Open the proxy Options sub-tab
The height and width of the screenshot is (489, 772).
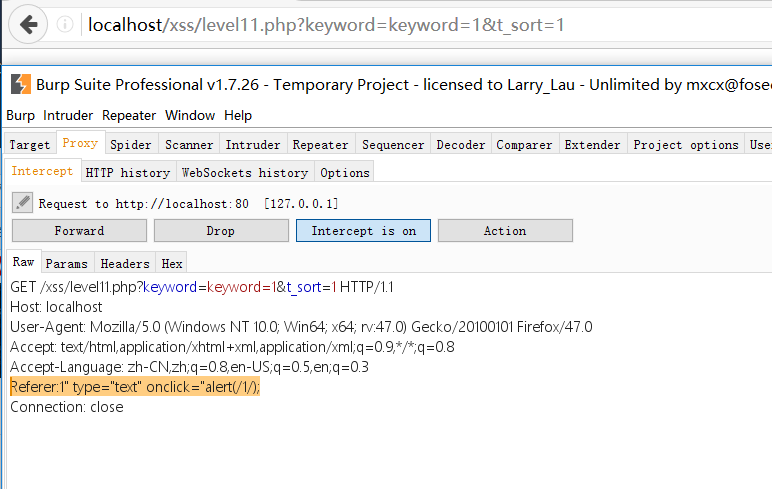point(345,172)
